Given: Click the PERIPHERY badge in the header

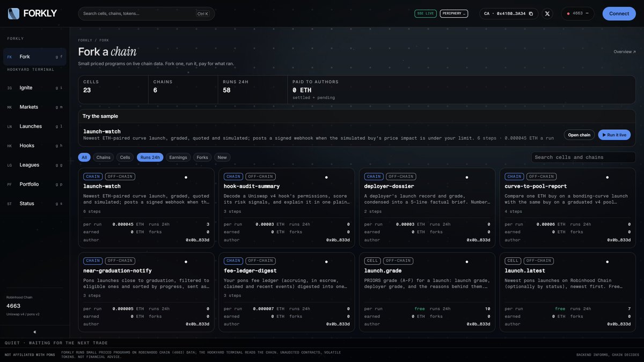Looking at the screenshot, I should point(454,13).
